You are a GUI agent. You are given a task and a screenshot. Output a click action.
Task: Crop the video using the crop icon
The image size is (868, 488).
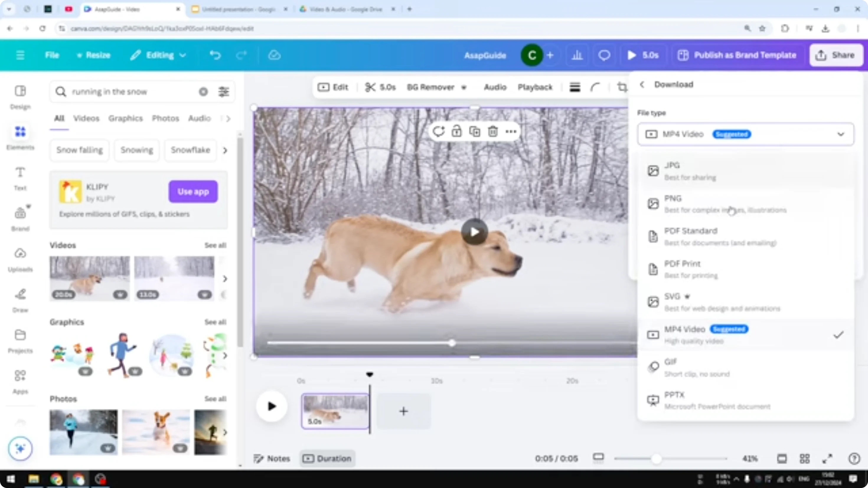click(622, 87)
